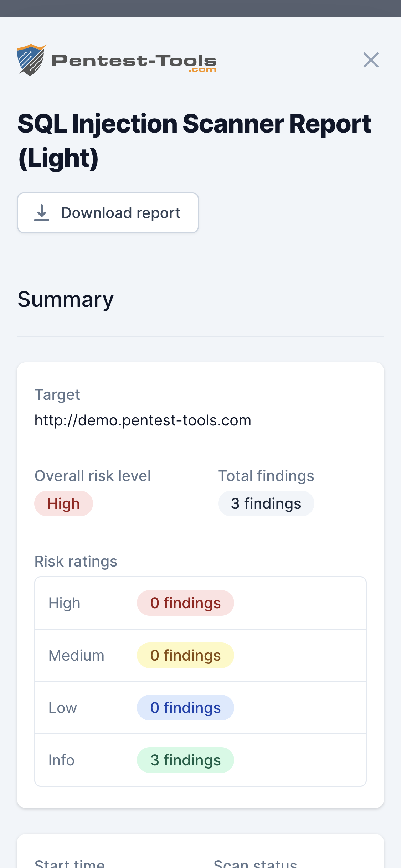The width and height of the screenshot is (401, 868).
Task: Expand the Info risk ratings row
Action: click(61, 760)
